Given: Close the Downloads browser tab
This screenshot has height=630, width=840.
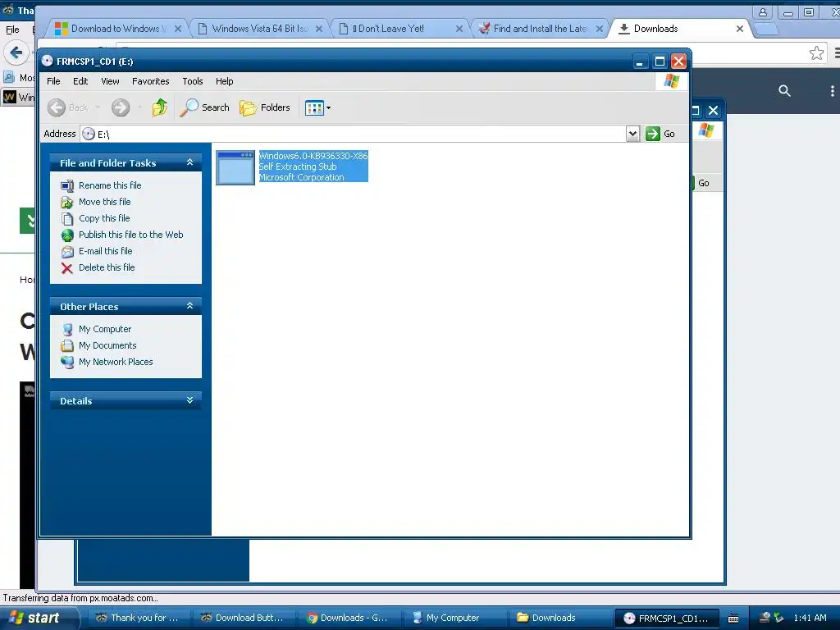Looking at the screenshot, I should (x=740, y=29).
